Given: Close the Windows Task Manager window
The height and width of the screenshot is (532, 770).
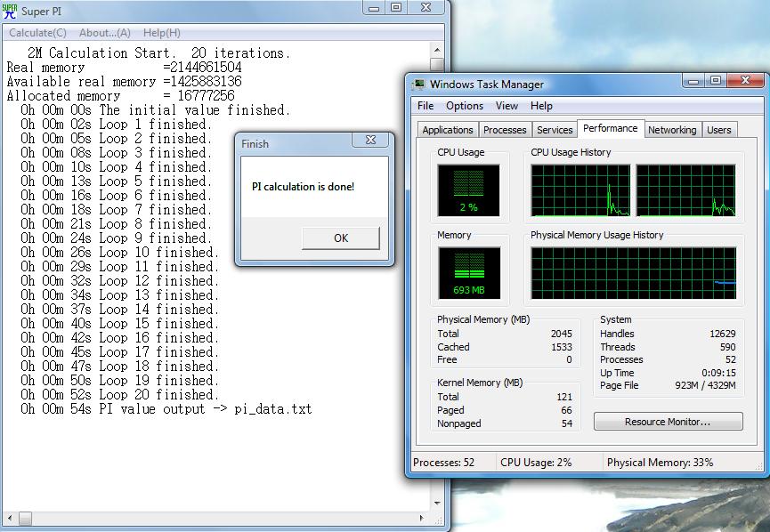Looking at the screenshot, I should (x=745, y=80).
